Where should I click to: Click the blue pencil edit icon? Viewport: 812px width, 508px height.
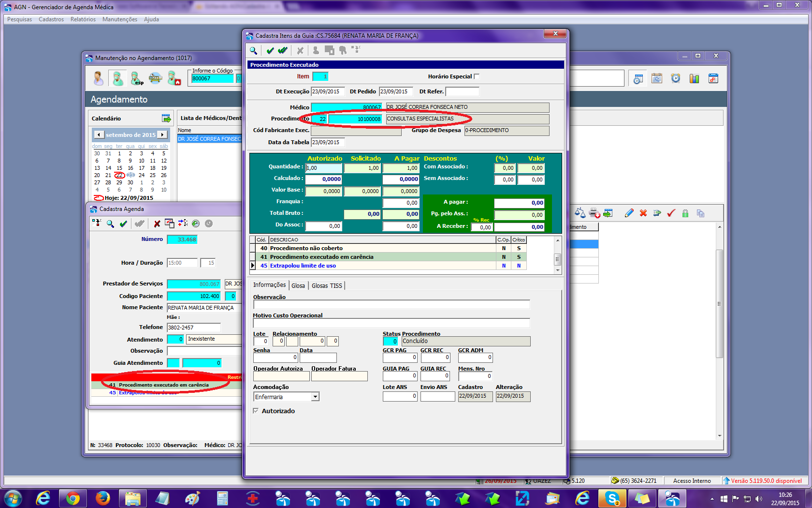coord(629,213)
